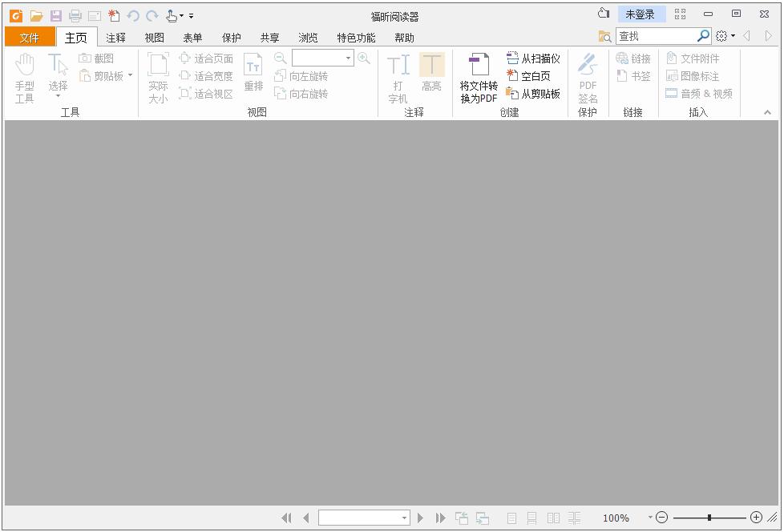The image size is (784, 532).
Task: Click the 未登录 login button
Action: point(641,14)
